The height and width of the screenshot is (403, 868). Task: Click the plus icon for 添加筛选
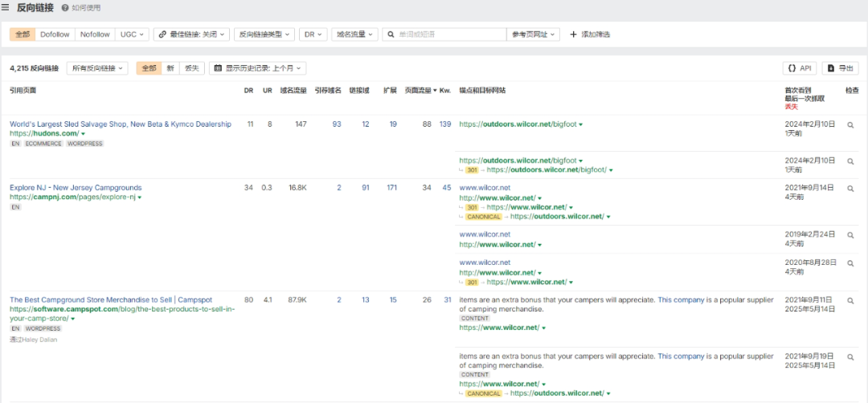[574, 35]
